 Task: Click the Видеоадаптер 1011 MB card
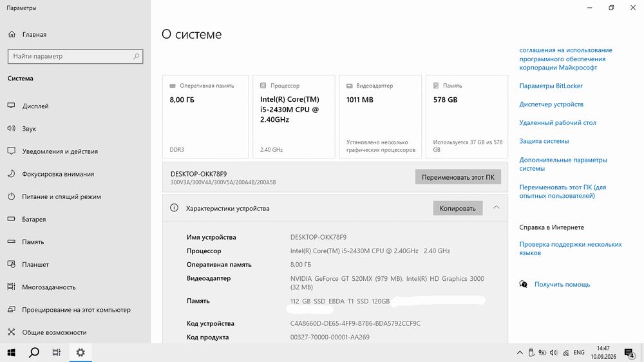coord(381,117)
